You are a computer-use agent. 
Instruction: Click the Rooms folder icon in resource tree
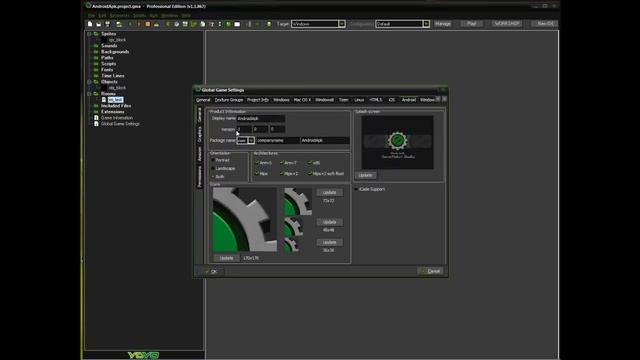click(96, 93)
